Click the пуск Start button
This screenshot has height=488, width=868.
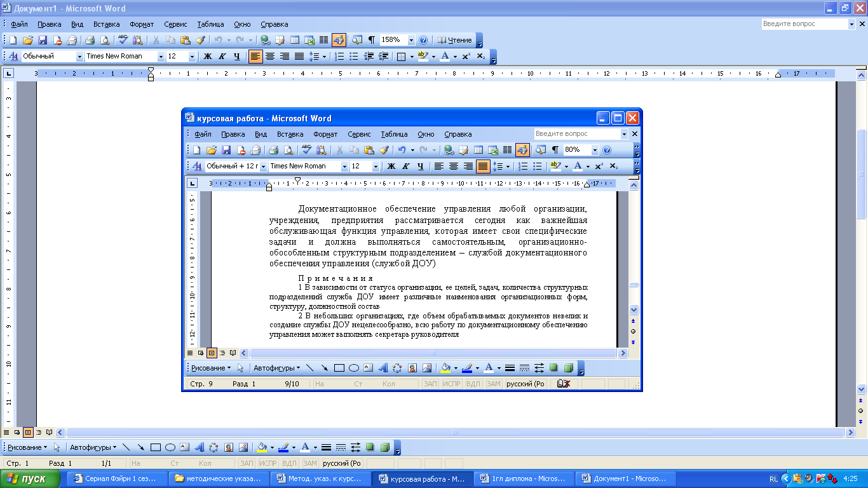31,478
